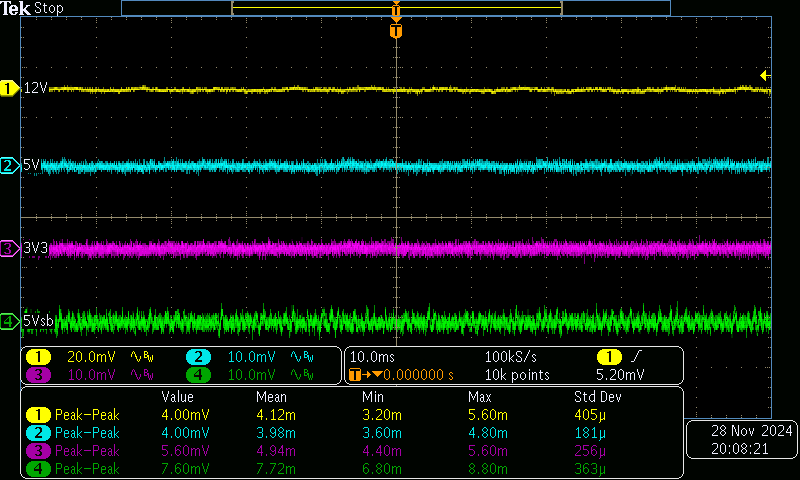Click the 28 Nov 2024 date readout

[x=752, y=431]
